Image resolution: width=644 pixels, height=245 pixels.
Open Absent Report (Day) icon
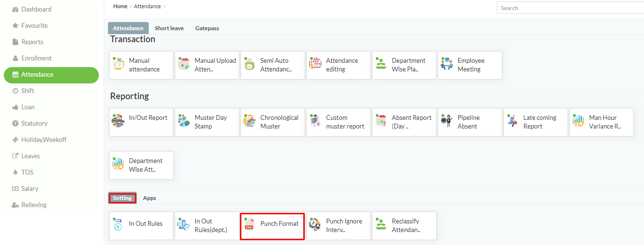pyautogui.click(x=381, y=121)
